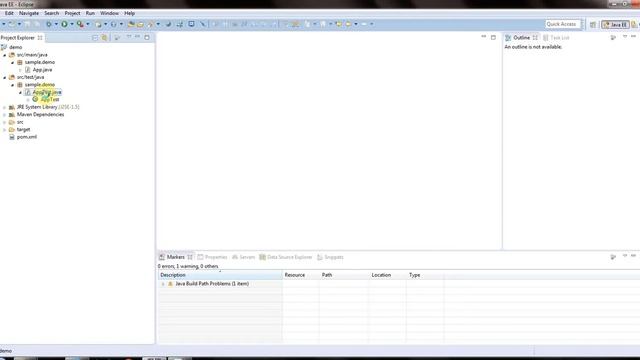Click the External Tools run icon

point(80,24)
